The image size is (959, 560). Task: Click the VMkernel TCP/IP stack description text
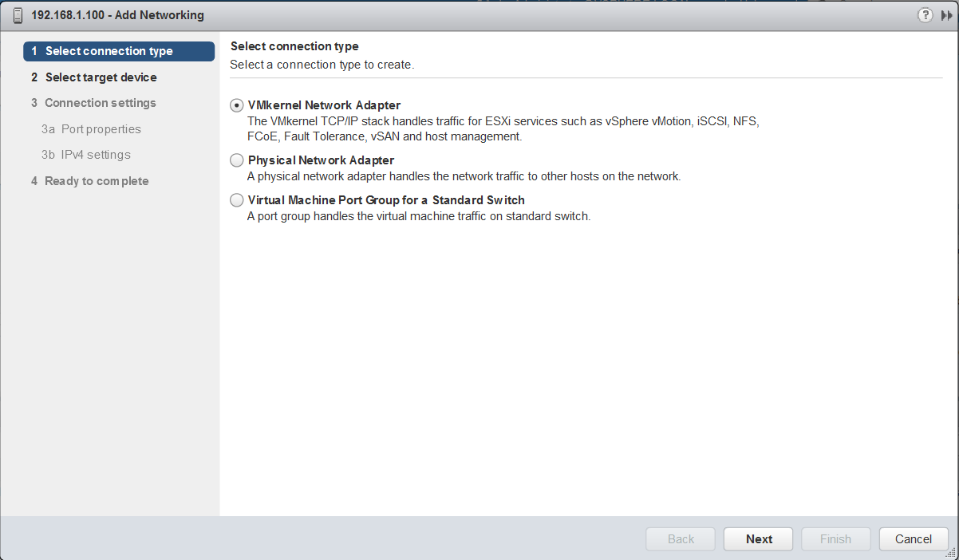503,129
